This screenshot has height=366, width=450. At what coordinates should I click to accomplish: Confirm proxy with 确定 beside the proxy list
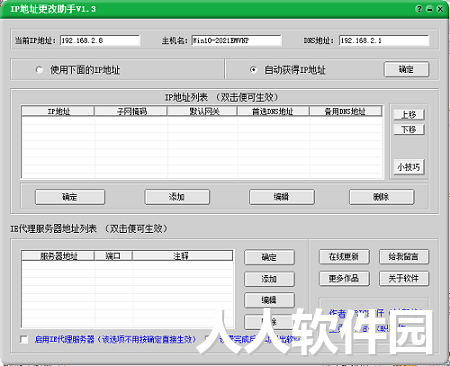click(269, 257)
